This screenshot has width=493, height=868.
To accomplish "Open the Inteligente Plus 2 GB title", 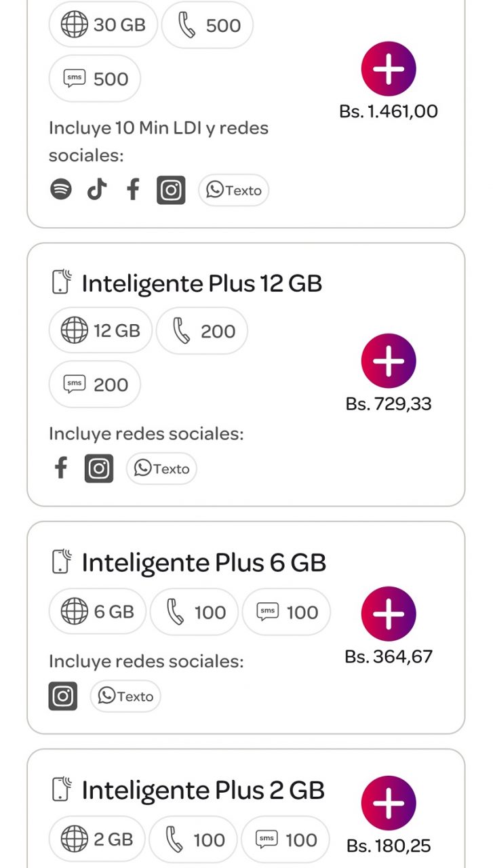I will coord(203,790).
